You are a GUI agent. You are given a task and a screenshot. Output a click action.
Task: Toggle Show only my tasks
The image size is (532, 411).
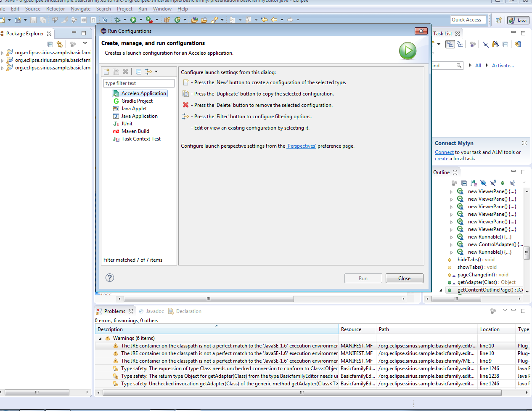495,44
